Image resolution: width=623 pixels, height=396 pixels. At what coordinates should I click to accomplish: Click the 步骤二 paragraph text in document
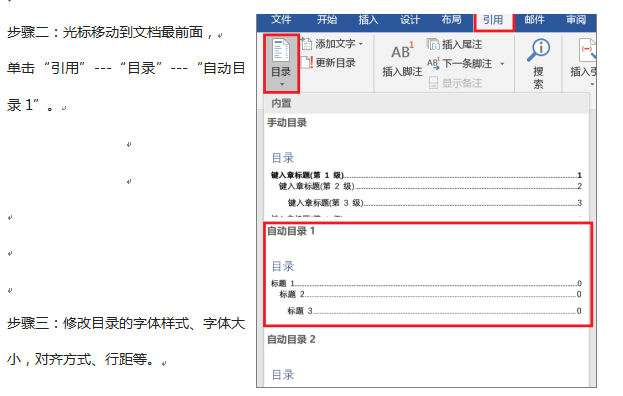click(x=126, y=69)
